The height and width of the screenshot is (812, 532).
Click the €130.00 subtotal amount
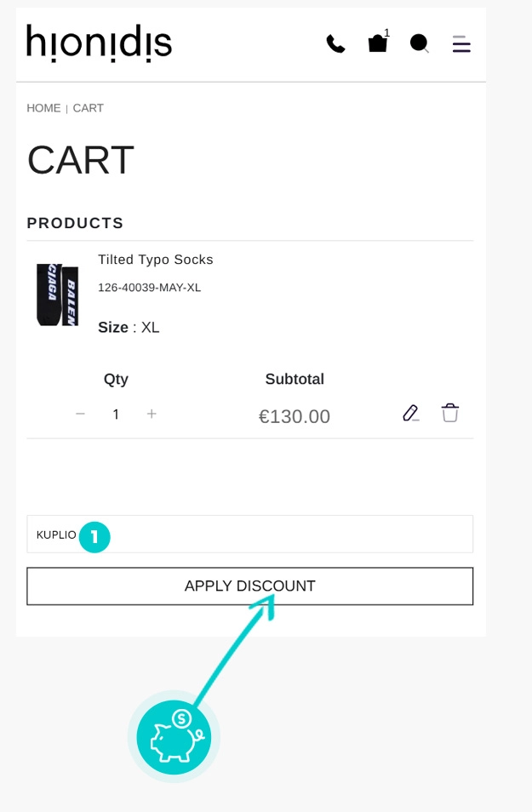tap(295, 416)
